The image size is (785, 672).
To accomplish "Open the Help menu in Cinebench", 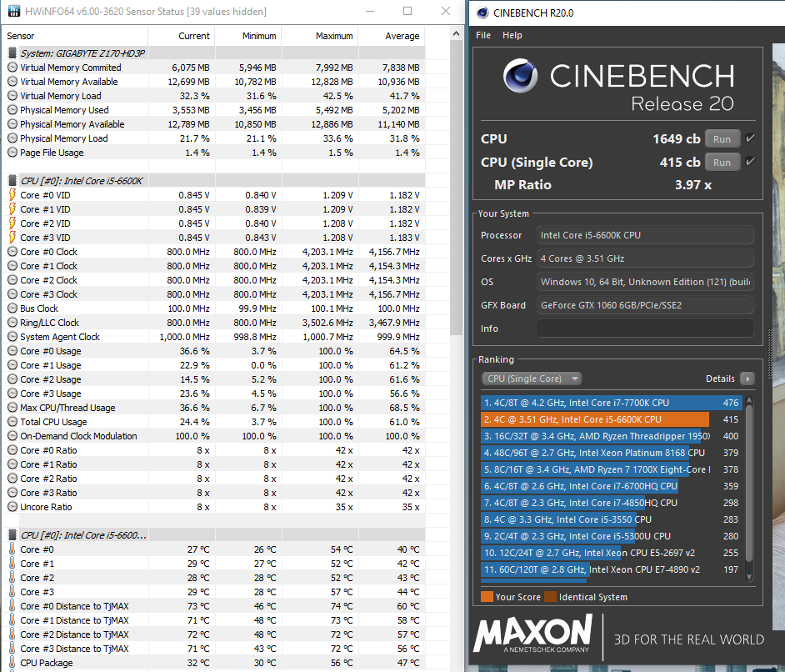I will pos(512,35).
